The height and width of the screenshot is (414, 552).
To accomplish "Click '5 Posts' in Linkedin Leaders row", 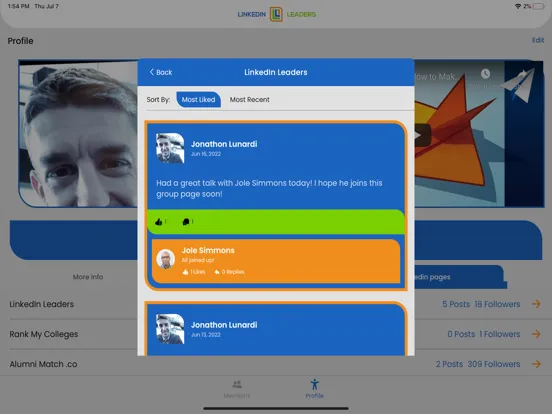I will pos(456,304).
